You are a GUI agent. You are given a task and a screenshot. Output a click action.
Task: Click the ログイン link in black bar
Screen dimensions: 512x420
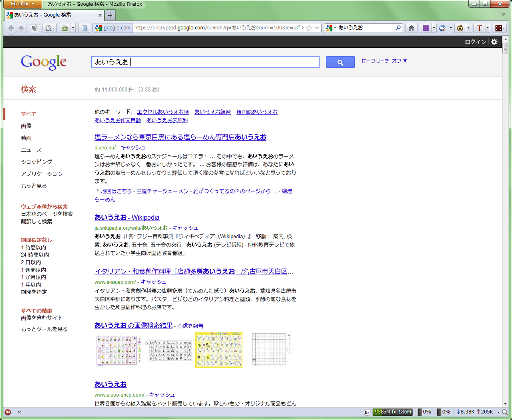click(475, 42)
